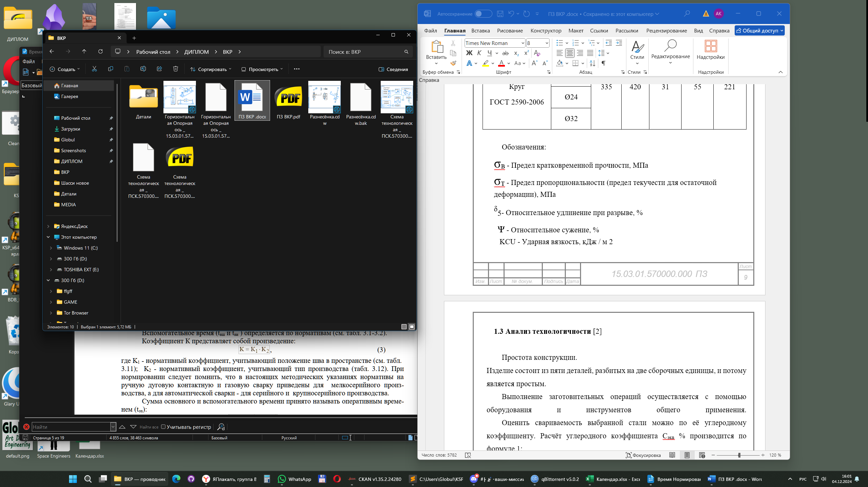
Task: Open the Рецензирование ribbon tab
Action: click(666, 30)
